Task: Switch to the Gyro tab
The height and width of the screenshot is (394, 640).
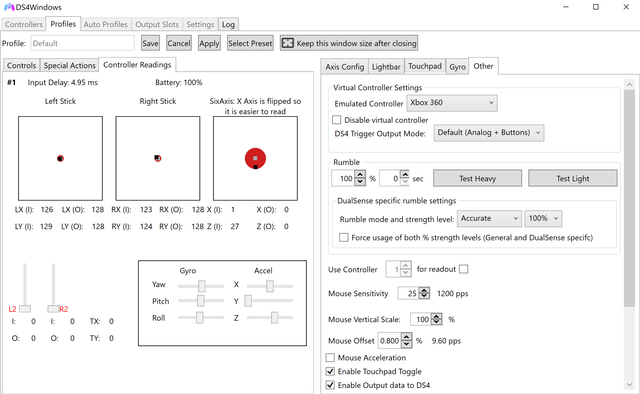Action: 458,67
